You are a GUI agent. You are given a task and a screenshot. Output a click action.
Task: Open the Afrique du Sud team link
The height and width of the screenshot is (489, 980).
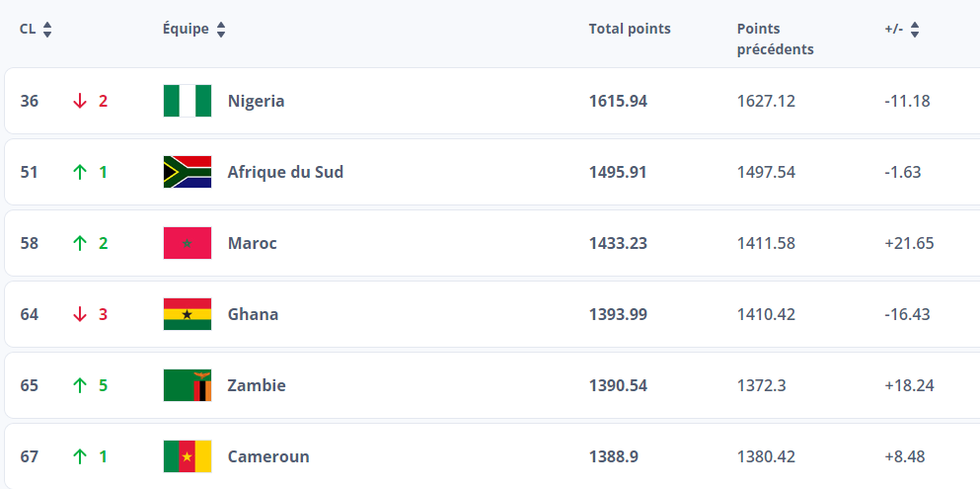pos(285,172)
